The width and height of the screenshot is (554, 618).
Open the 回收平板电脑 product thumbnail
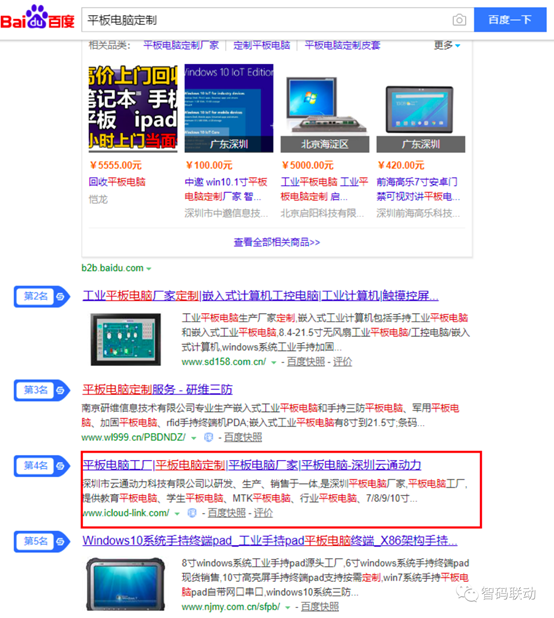coord(133,108)
